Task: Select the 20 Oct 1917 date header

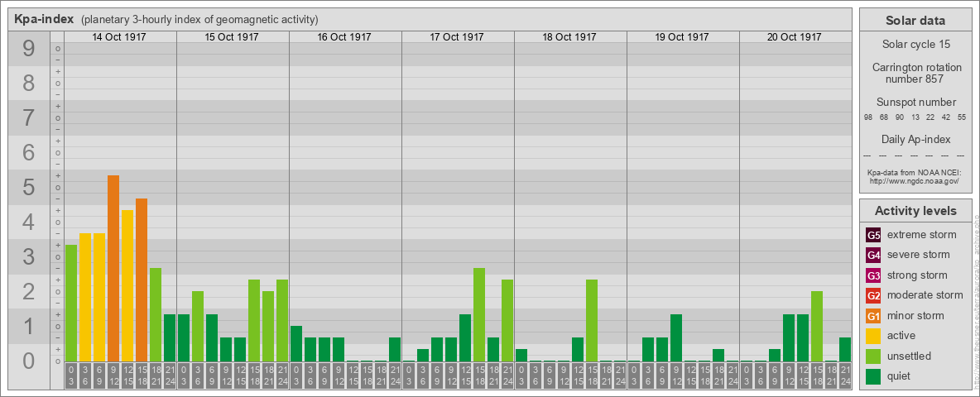Action: [795, 37]
